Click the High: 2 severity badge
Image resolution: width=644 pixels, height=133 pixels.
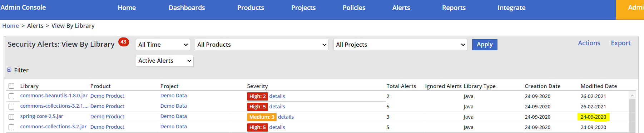coord(257,96)
